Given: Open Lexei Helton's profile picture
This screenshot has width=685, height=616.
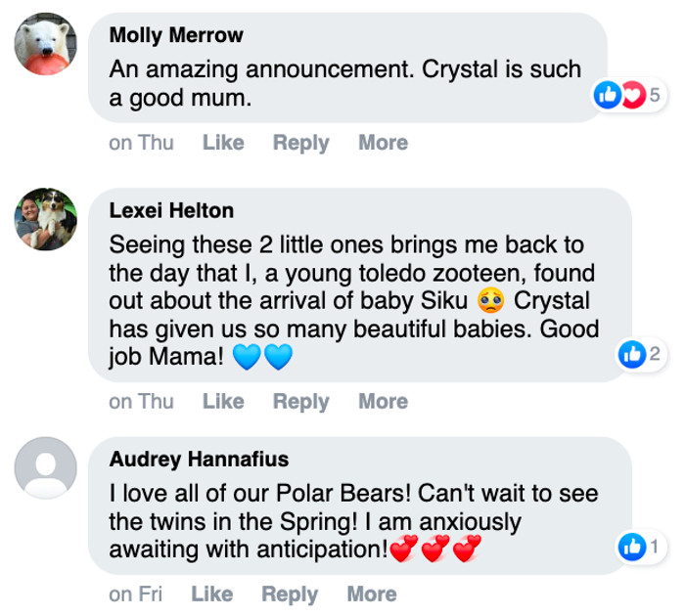Looking at the screenshot, I should (x=46, y=218).
